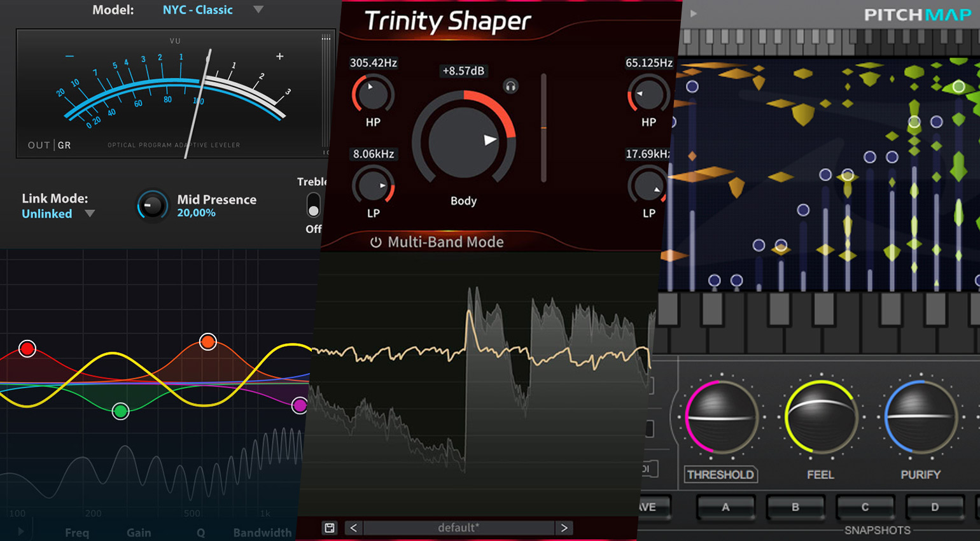Click snapshot D button

[x=935, y=507]
